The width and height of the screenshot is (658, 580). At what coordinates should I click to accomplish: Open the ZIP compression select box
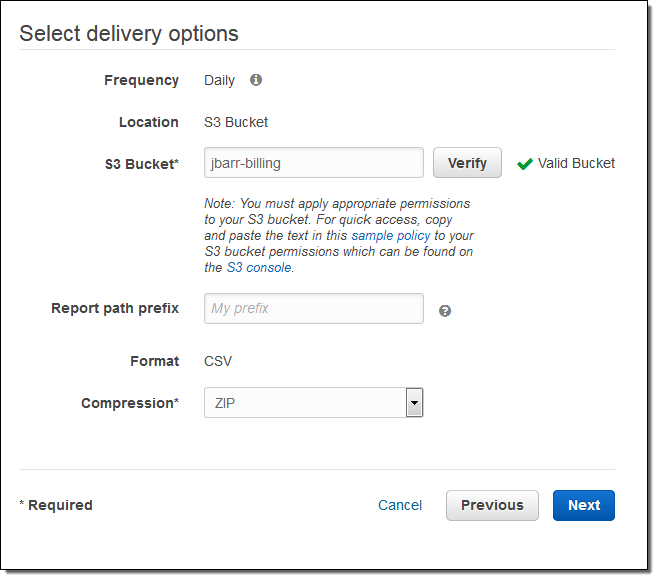[x=313, y=402]
